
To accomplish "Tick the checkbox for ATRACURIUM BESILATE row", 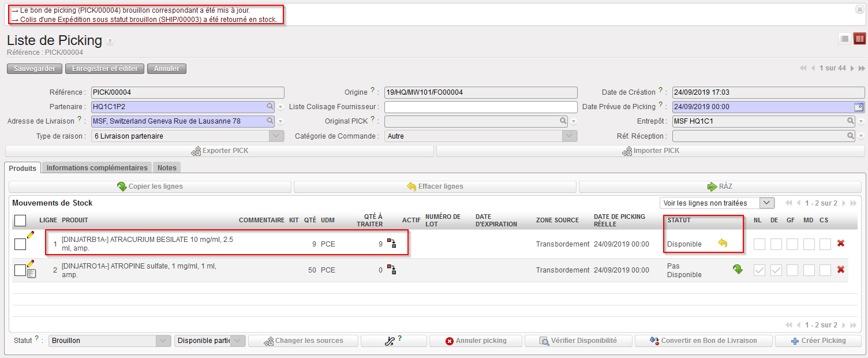I will [x=20, y=244].
